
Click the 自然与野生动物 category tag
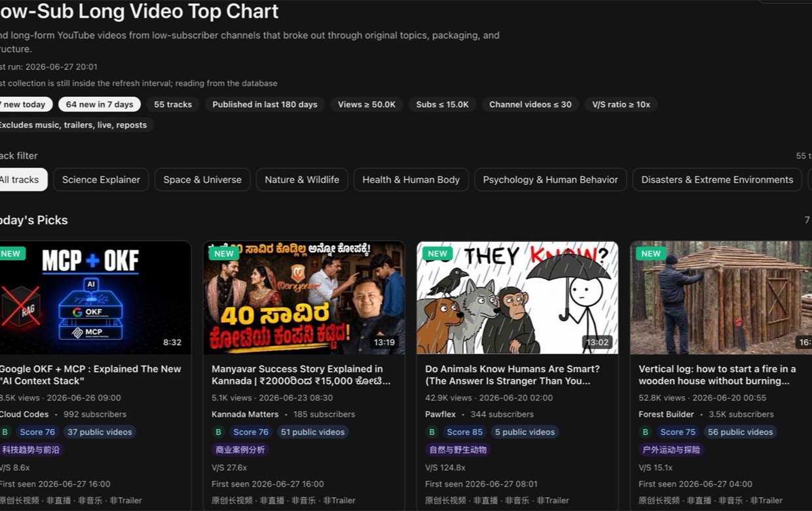pyautogui.click(x=458, y=449)
